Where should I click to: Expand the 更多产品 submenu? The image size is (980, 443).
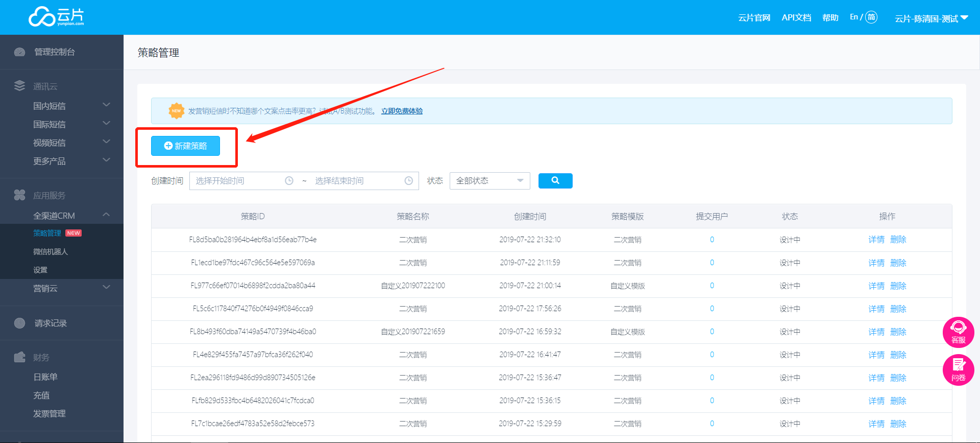point(106,160)
